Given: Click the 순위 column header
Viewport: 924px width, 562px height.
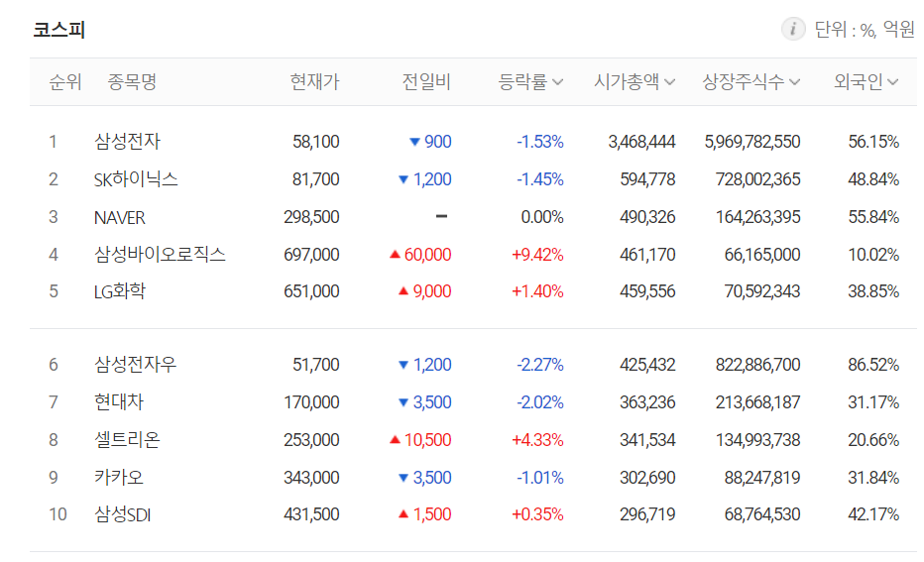Looking at the screenshot, I should click(64, 82).
